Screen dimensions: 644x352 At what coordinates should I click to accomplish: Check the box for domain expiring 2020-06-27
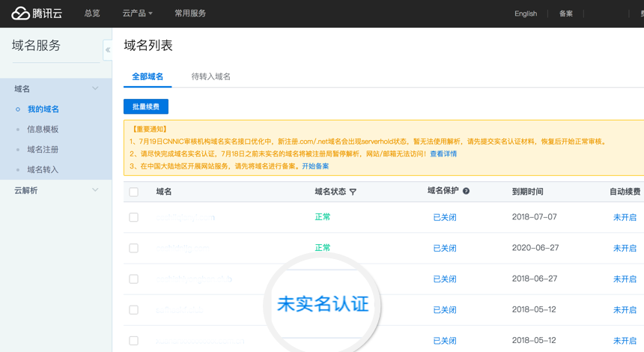(x=133, y=248)
